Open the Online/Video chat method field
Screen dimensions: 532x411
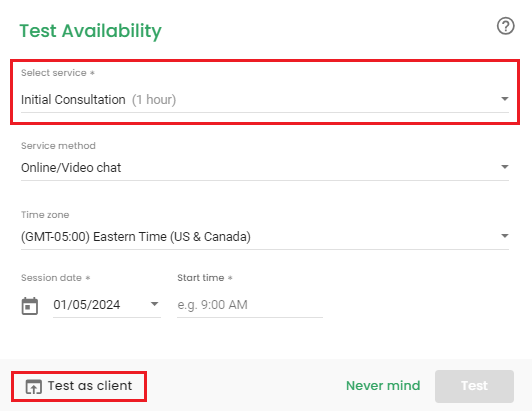(x=265, y=168)
